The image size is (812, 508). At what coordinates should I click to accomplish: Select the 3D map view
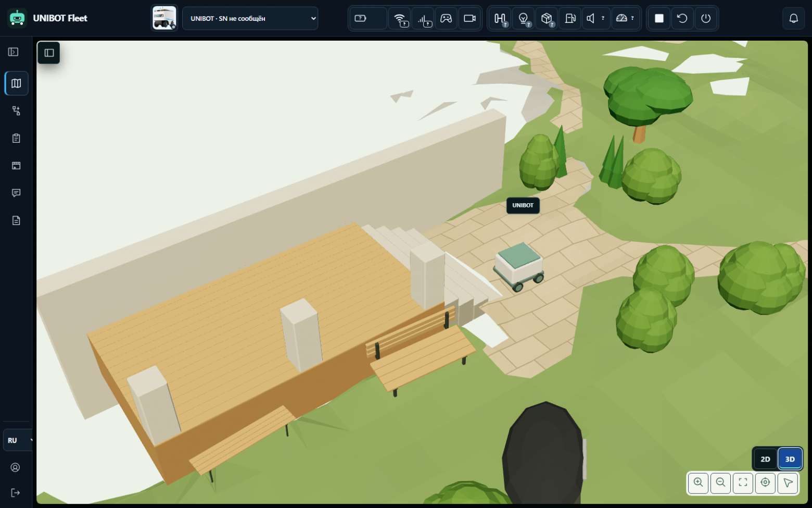click(x=790, y=459)
